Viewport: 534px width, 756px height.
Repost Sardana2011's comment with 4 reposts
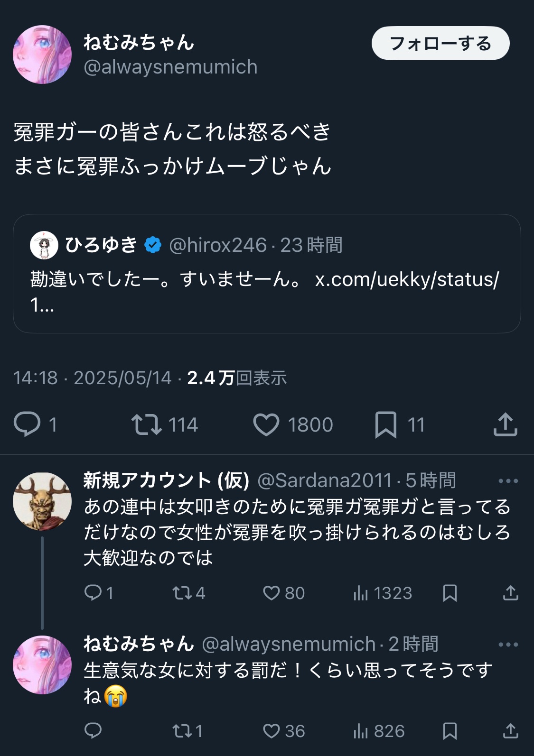click(182, 593)
